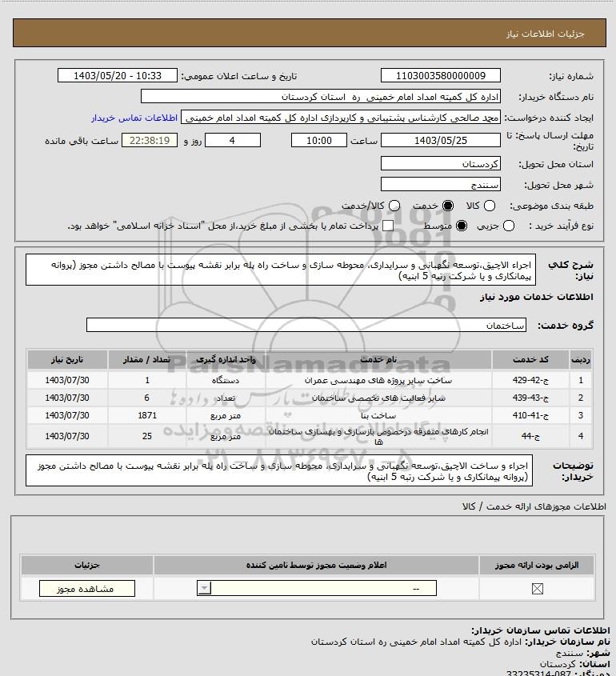Click the deadline date field 1403/05/25
The width and height of the screenshot is (616, 676).
coord(441,140)
